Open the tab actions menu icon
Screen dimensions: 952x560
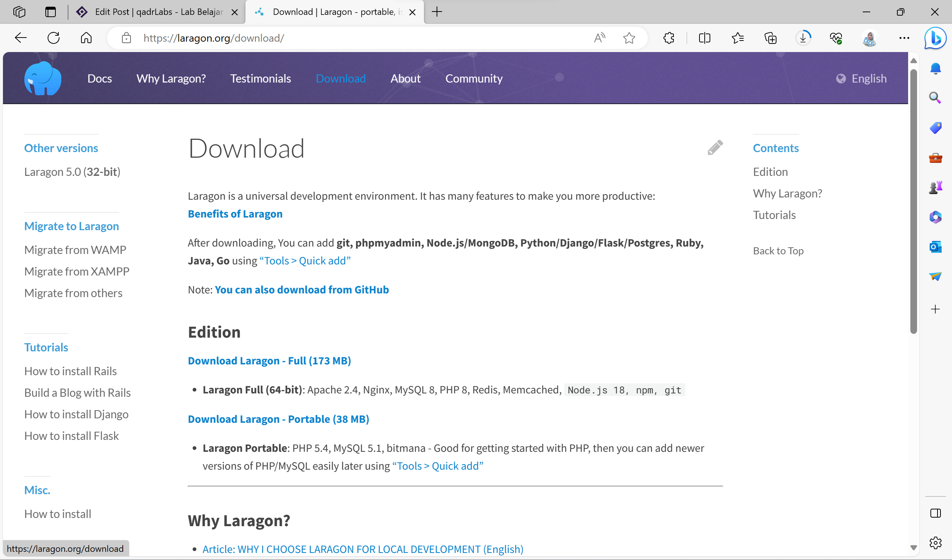[x=51, y=12]
